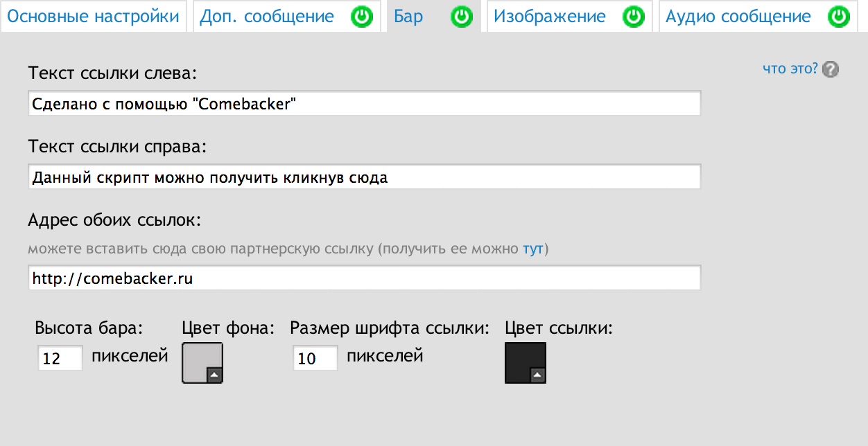868x446 pixels.
Task: Toggle the Доп. сообщение power icon
Action: point(361,17)
